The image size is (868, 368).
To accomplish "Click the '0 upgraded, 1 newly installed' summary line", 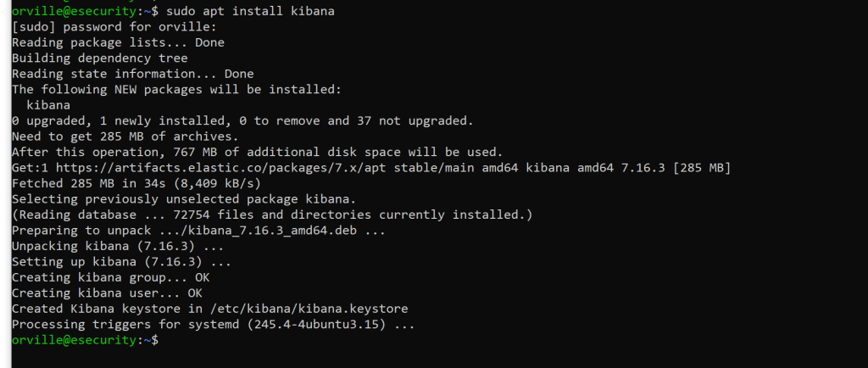I will click(x=242, y=120).
